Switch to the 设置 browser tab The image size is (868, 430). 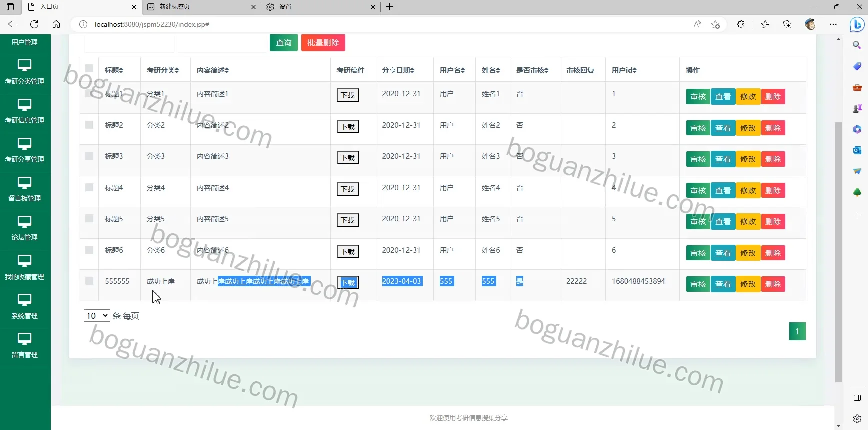coord(320,7)
